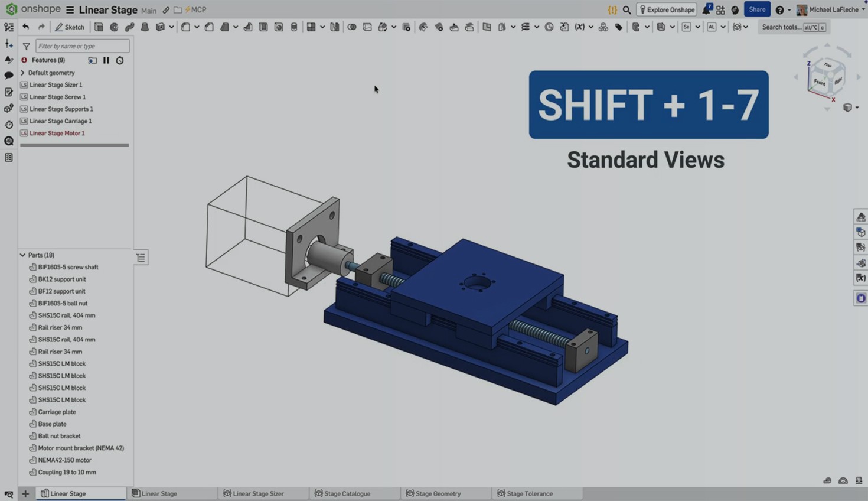Switch to the Stage Geometry tab
Image resolution: width=868 pixels, height=501 pixels.
pyautogui.click(x=438, y=493)
